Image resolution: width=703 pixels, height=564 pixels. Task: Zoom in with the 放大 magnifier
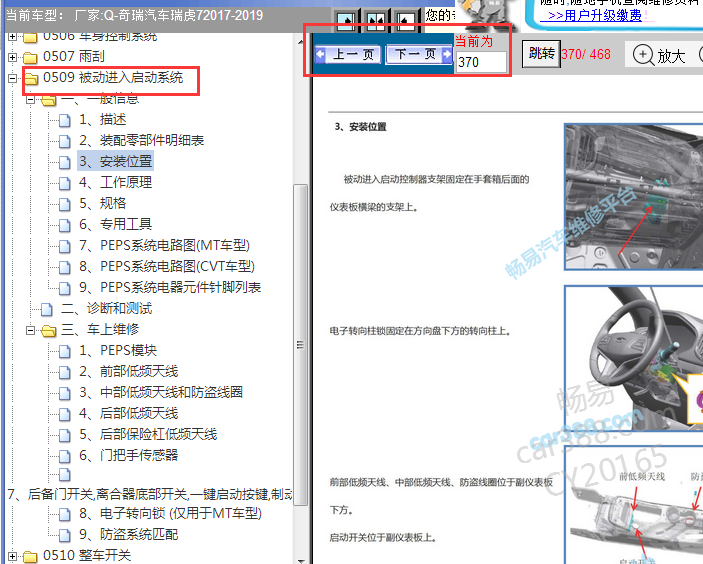659,56
